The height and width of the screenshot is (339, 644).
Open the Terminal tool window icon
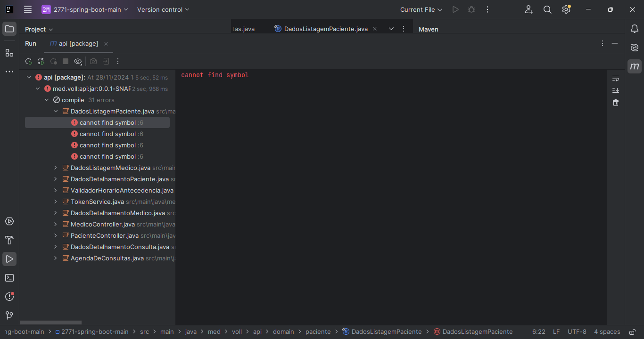tap(9, 278)
